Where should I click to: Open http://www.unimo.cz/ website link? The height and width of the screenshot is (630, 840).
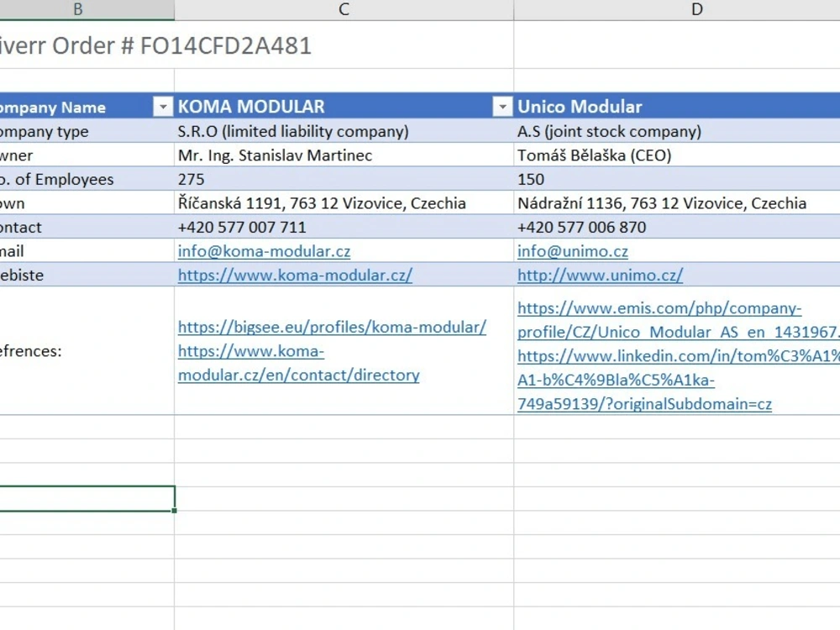(x=600, y=276)
